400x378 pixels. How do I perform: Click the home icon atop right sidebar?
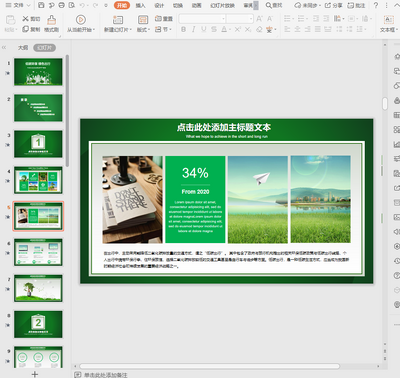coord(396,56)
